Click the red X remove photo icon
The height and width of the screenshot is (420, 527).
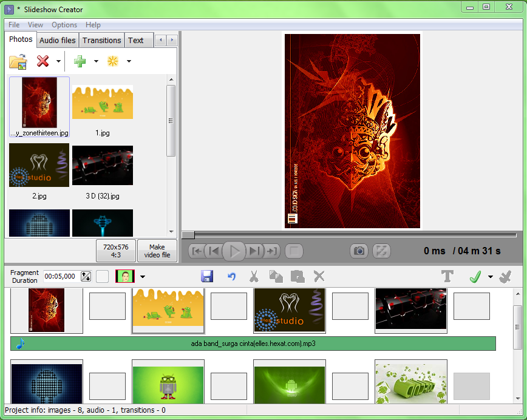42,61
